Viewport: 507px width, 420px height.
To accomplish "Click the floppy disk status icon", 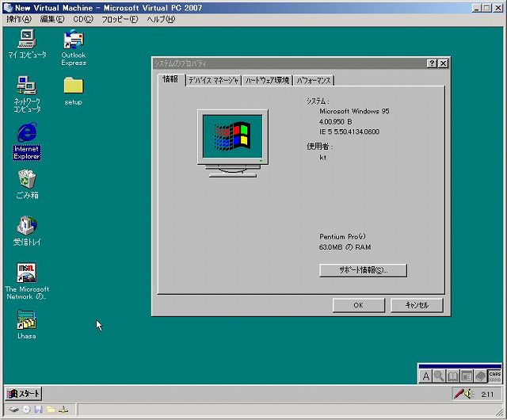I will click(x=39, y=410).
